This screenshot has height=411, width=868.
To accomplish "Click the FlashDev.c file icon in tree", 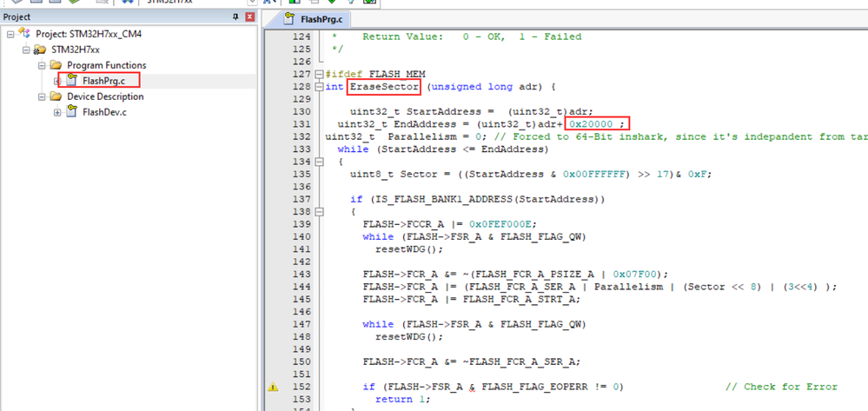I will [71, 111].
